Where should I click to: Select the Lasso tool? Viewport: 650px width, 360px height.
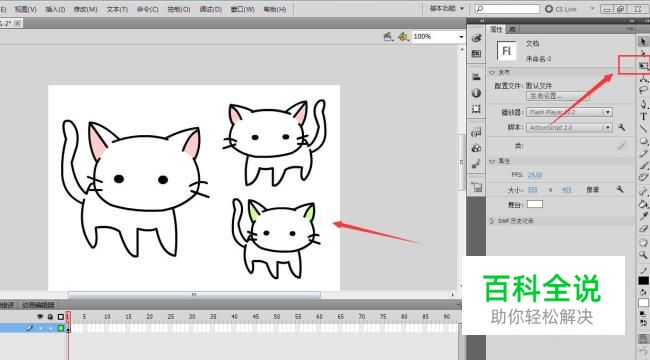pos(643,90)
